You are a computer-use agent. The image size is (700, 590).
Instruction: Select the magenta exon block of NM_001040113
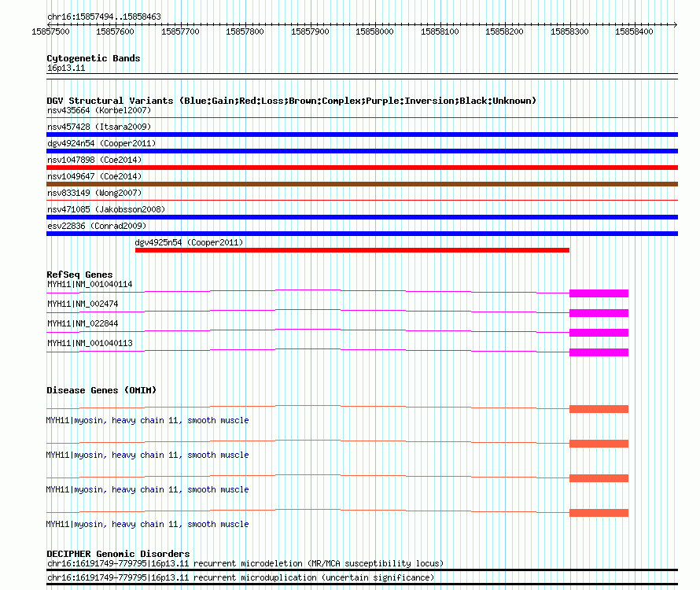coord(599,352)
